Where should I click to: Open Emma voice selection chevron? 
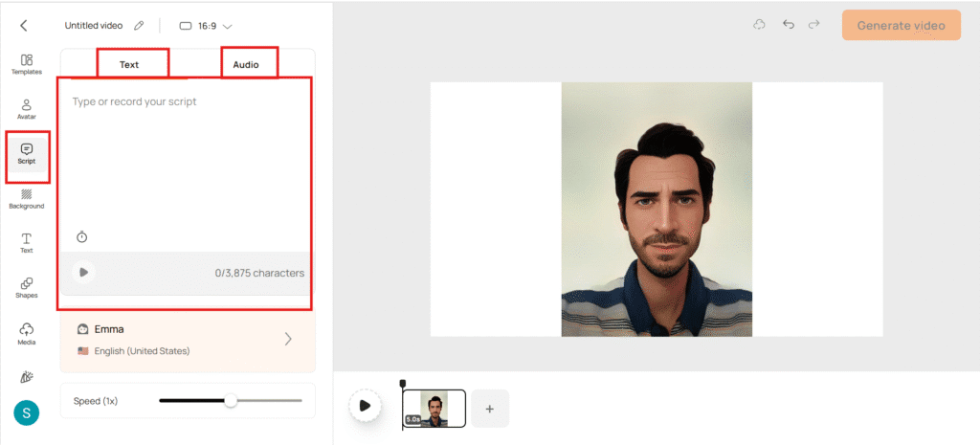coord(288,339)
